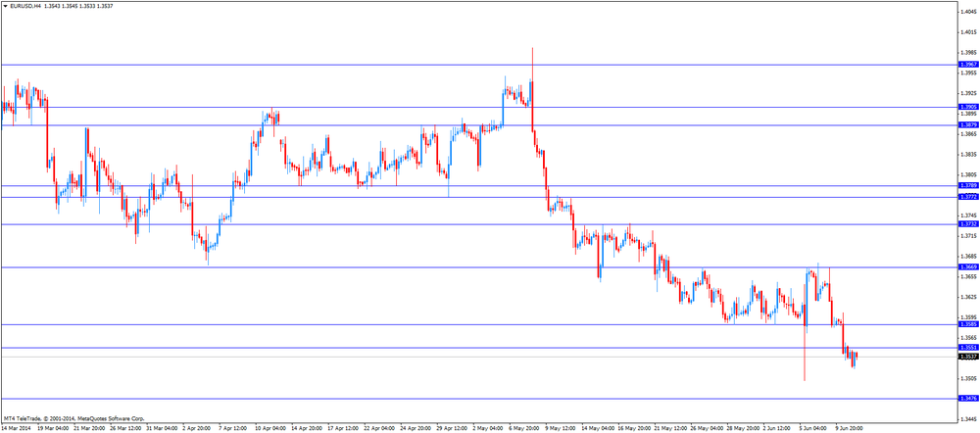The image size is (980, 433).
Task: Click the 1.3505 price scale value
Action: coord(967,379)
